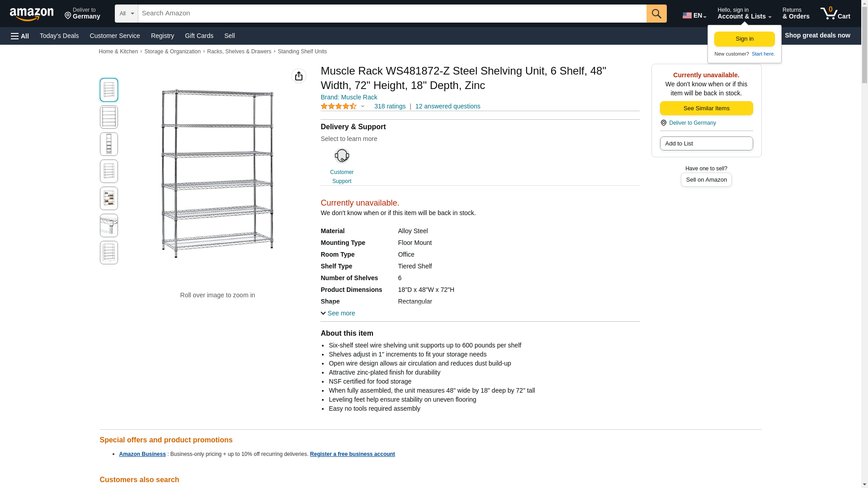Screen dimensions: 868x488
Task: Click the search magnifier Go button
Action: click(x=656, y=14)
